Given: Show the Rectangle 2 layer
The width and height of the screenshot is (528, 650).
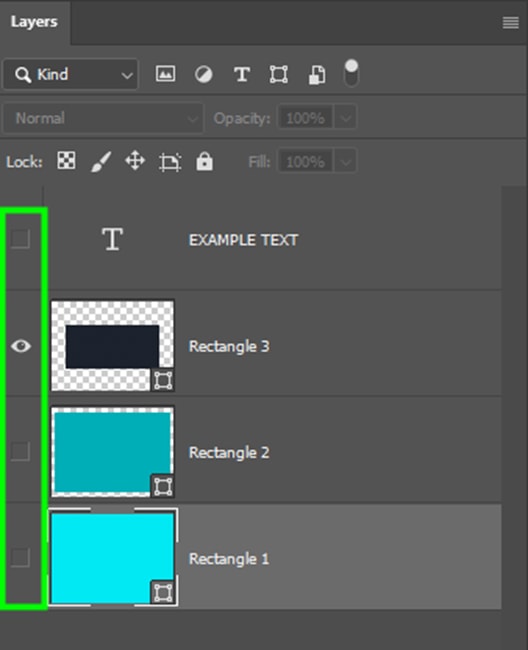Looking at the screenshot, I should pyautogui.click(x=20, y=451).
